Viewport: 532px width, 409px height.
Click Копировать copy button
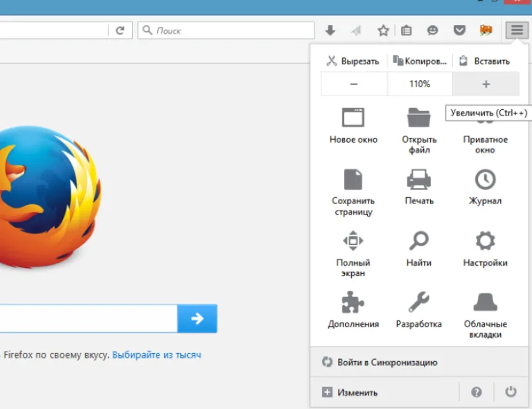(420, 62)
